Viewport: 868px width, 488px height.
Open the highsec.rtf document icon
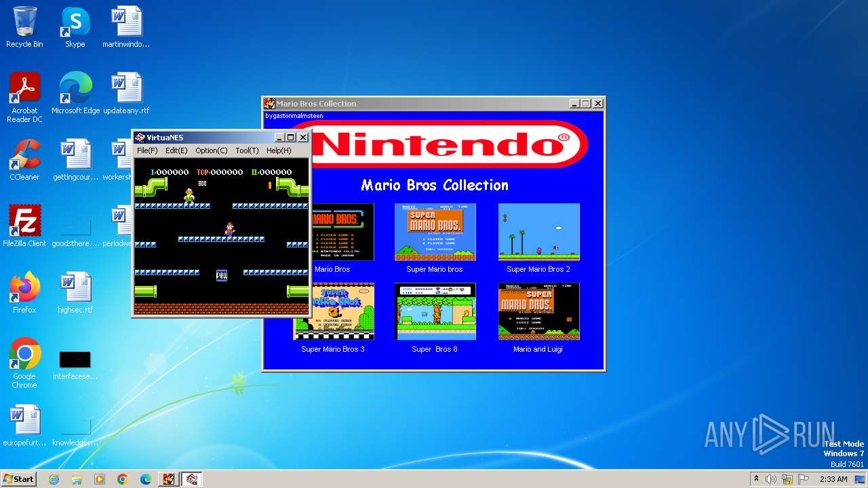[x=75, y=293]
